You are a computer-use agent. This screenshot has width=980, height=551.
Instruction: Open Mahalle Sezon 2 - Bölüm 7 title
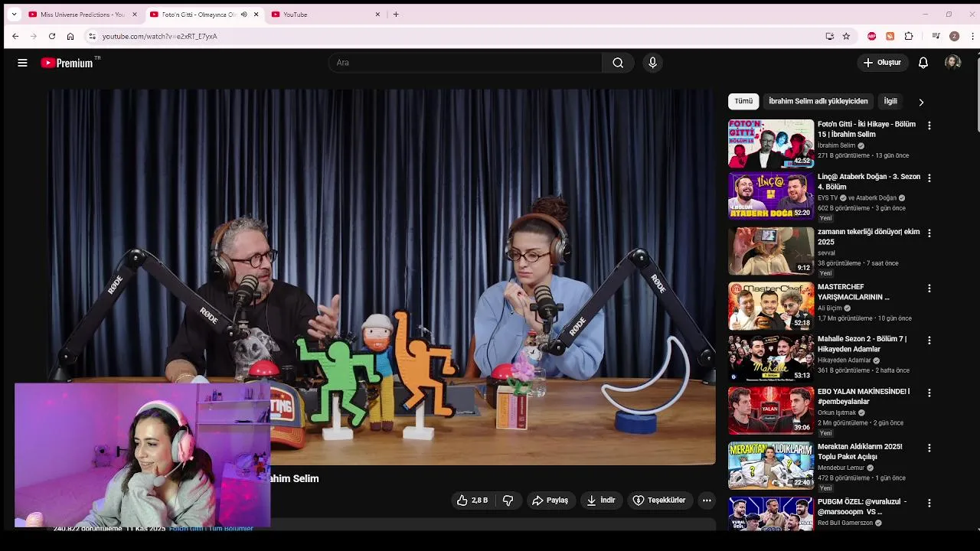pos(862,344)
